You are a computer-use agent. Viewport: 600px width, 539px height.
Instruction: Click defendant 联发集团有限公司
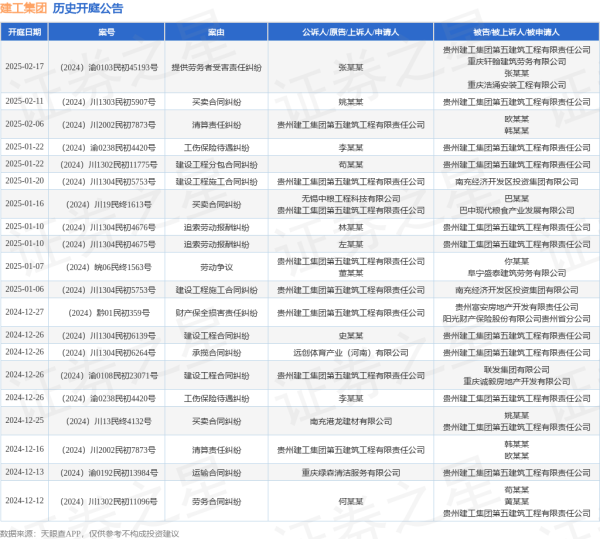(x=517, y=370)
